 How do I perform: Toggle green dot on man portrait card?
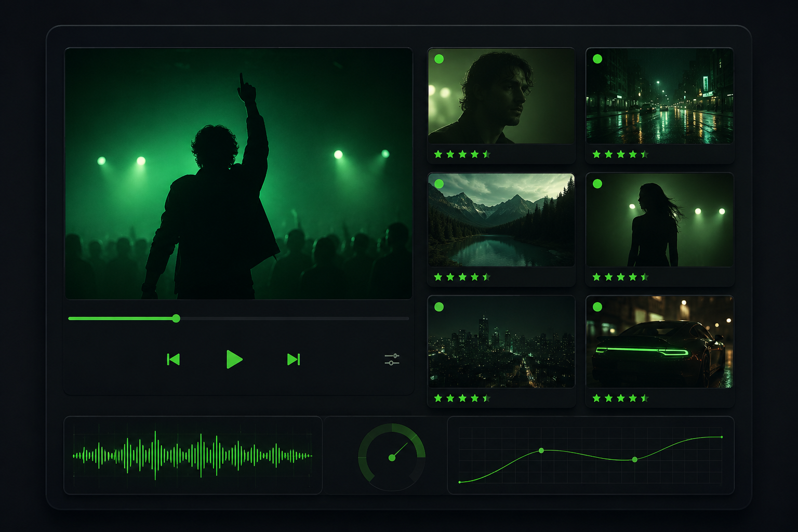coord(439,59)
